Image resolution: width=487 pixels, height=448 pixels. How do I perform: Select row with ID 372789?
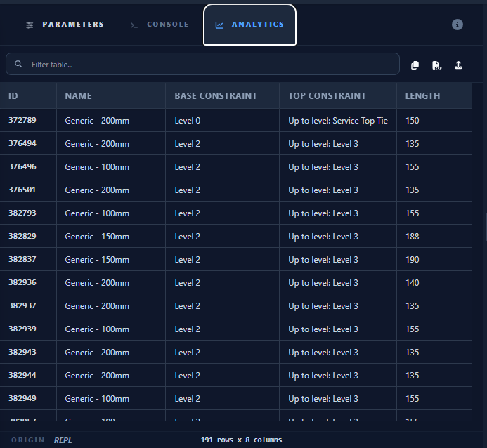pyautogui.click(x=22, y=121)
